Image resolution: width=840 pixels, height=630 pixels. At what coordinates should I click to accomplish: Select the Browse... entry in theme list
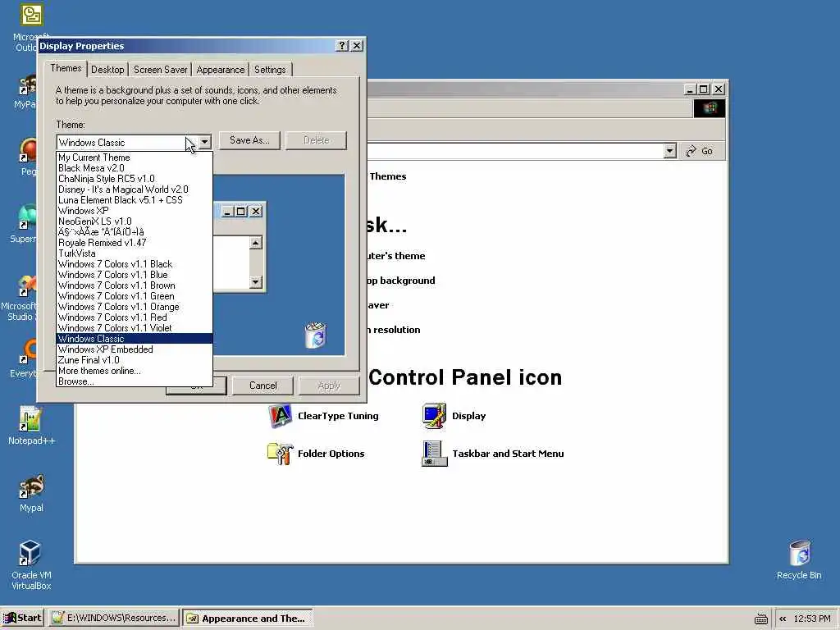pyautogui.click(x=135, y=381)
